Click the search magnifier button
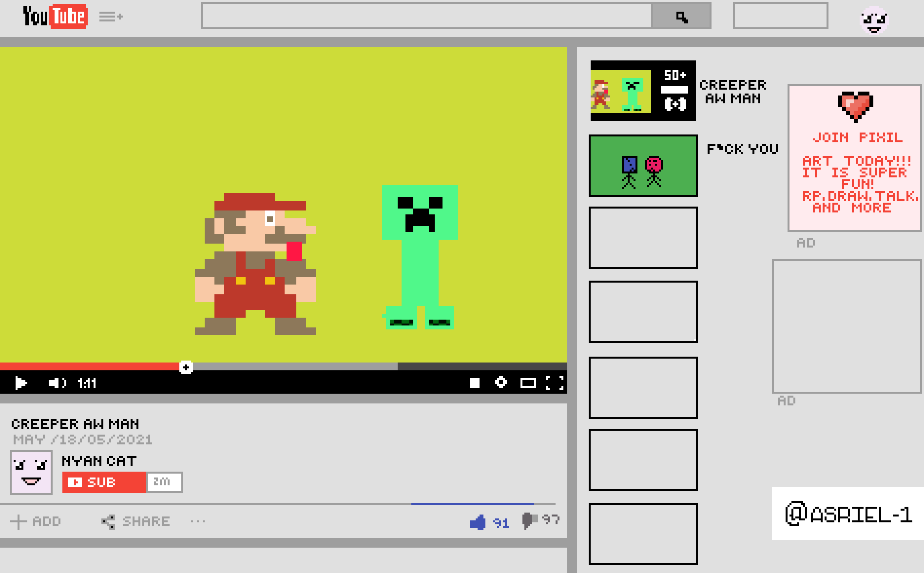 [682, 17]
